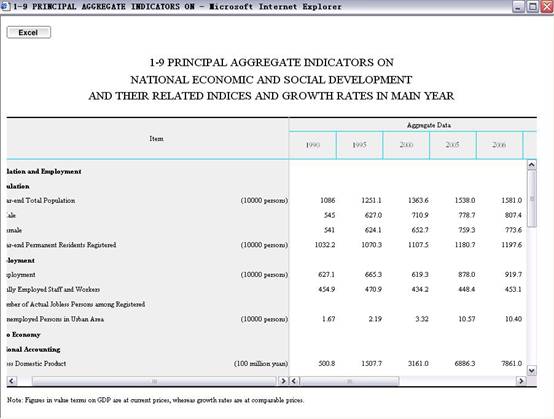The image size is (554, 419).
Task: Click the Excel export button
Action: [29, 33]
